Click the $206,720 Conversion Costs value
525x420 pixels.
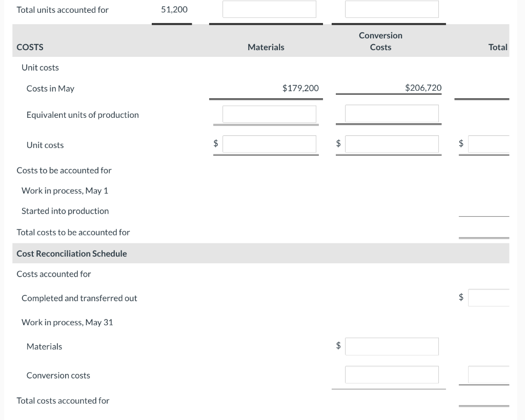point(423,88)
